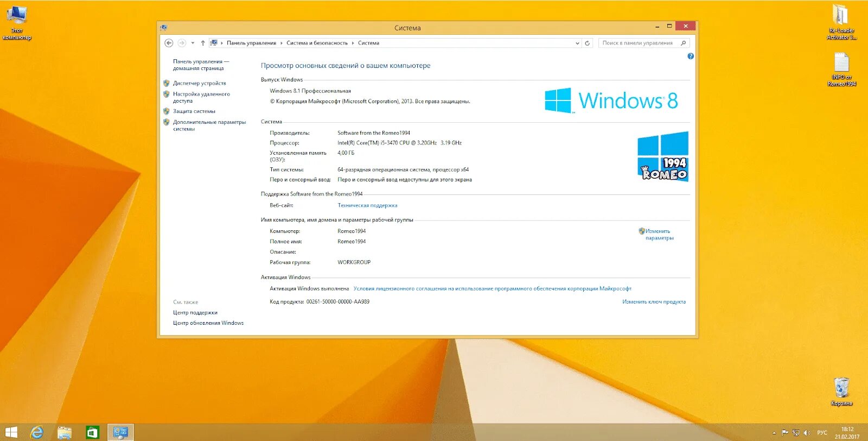Open Windows Store from taskbar
Viewport: 868px width, 441px height.
(x=92, y=432)
